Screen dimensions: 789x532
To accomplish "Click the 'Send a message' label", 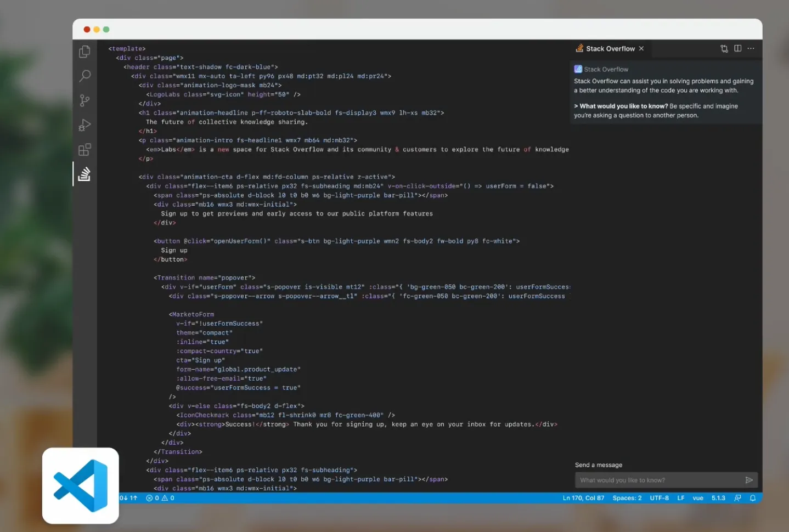I will [x=599, y=465].
